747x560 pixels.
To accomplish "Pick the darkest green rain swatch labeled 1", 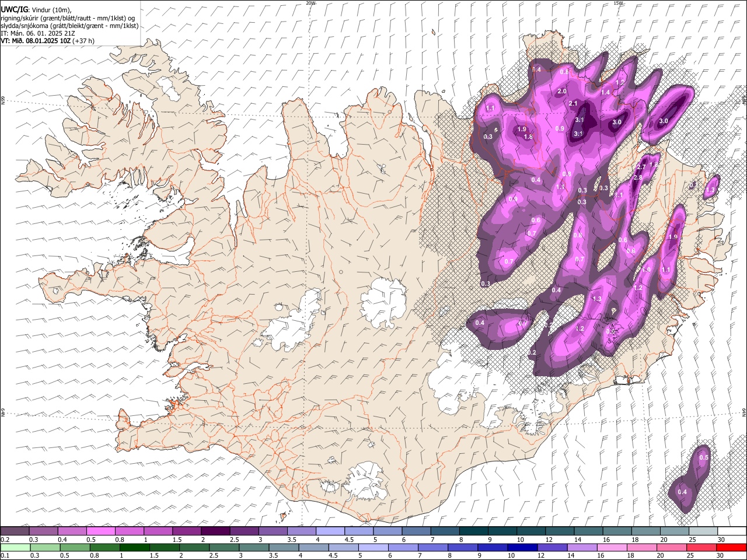I will (x=134, y=547).
